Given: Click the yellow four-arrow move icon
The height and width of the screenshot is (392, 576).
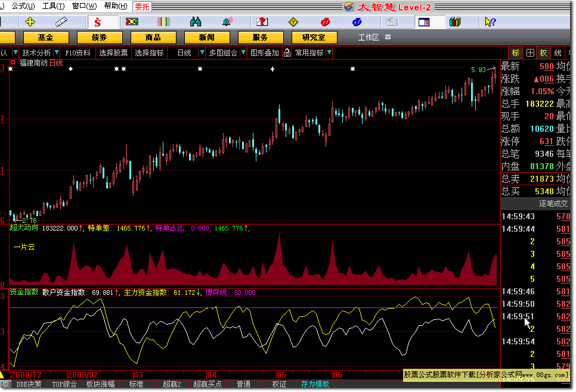Looking at the screenshot, I should click(30, 22).
